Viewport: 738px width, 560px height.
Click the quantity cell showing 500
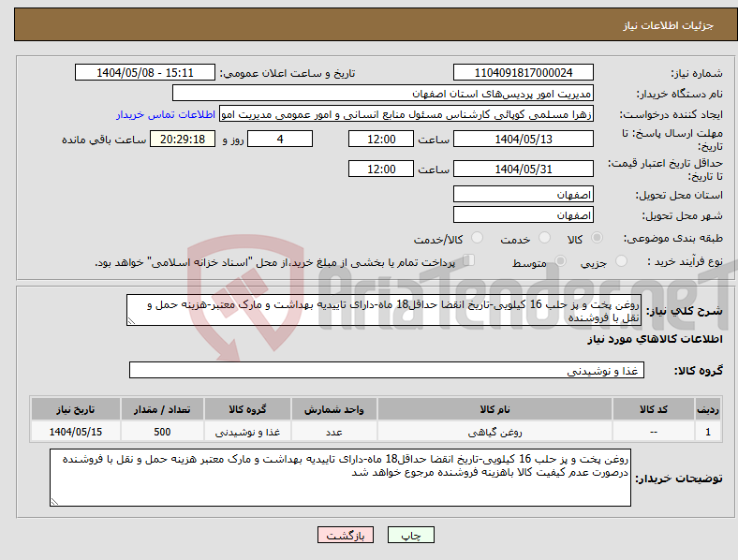(162, 432)
